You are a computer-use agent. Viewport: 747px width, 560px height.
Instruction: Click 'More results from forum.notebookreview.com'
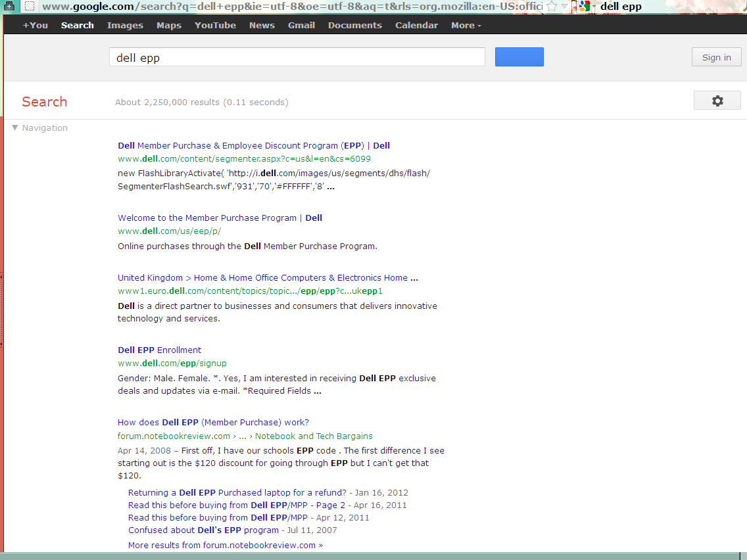click(225, 546)
